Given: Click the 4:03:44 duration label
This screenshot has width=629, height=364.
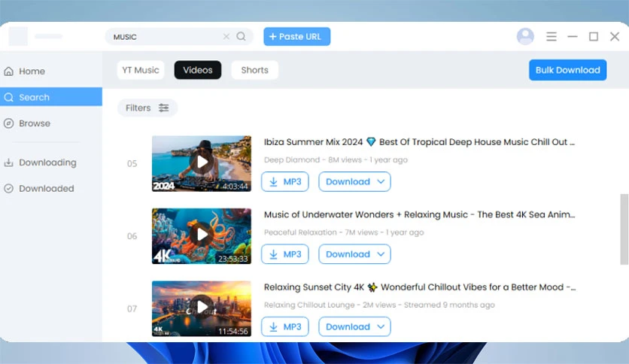Looking at the screenshot, I should click(235, 187).
